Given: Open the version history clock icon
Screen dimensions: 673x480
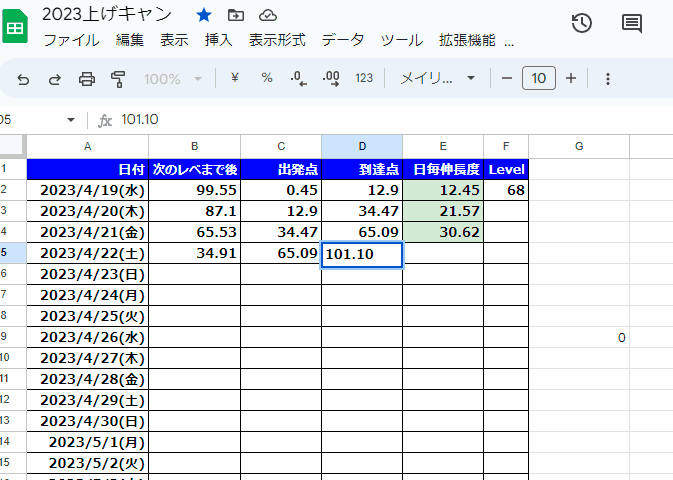Looking at the screenshot, I should [581, 24].
